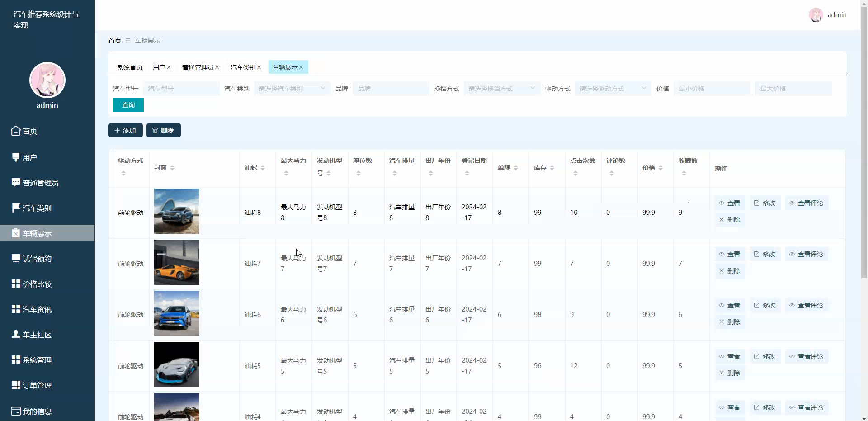Open 我的信息 sidebar item
Image resolution: width=868 pixels, height=421 pixels.
tap(47, 412)
